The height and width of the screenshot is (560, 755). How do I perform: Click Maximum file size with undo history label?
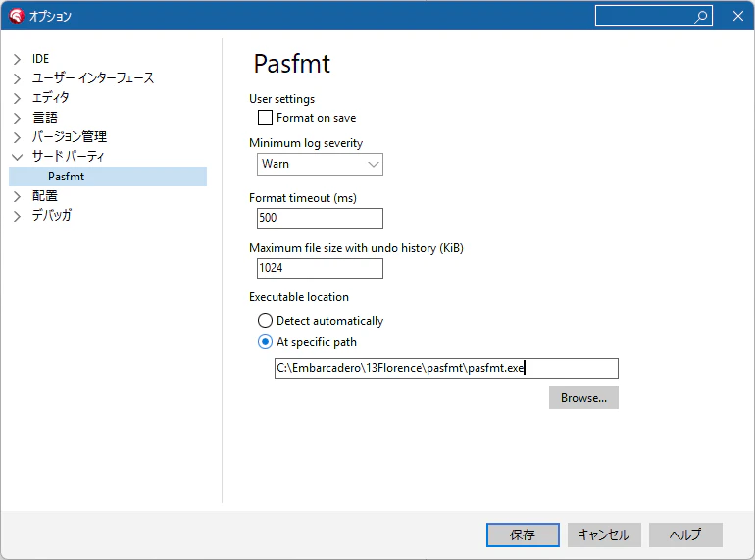[356, 248]
